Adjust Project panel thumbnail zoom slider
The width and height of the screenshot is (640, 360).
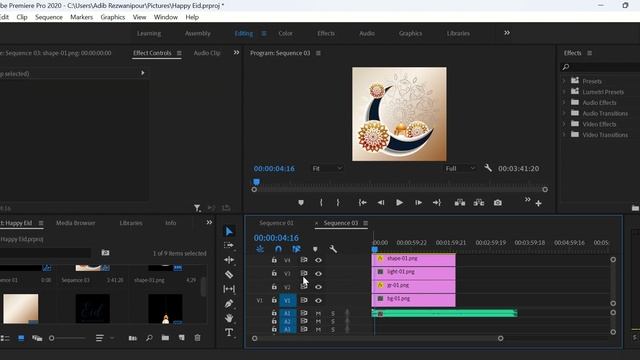click(x=52, y=338)
